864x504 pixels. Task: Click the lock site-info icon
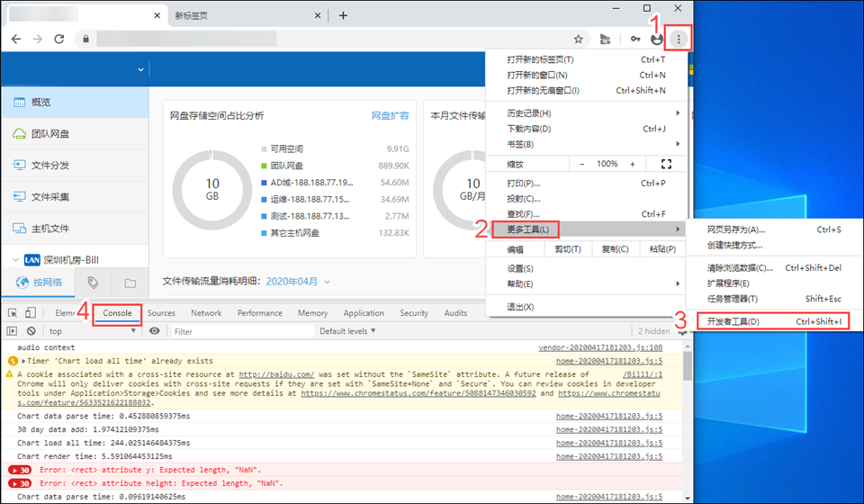[86, 39]
